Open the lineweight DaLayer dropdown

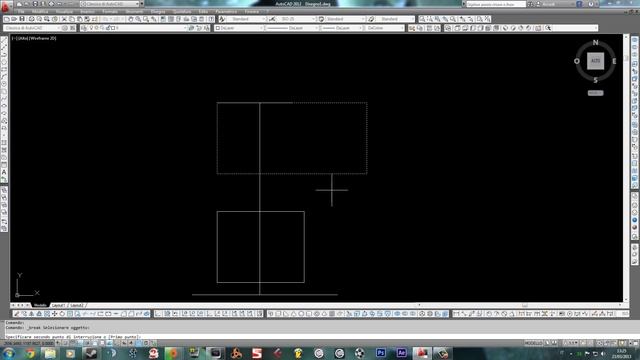point(342,28)
